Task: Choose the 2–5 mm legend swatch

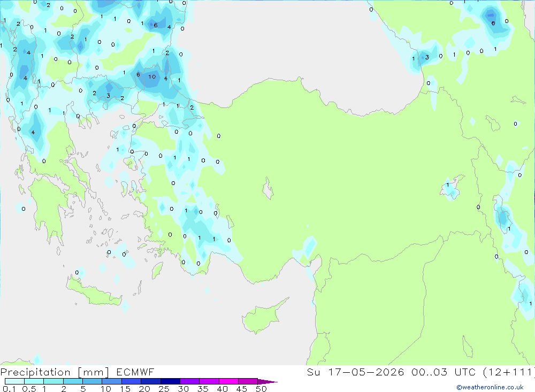Action: pyautogui.click(x=73, y=381)
